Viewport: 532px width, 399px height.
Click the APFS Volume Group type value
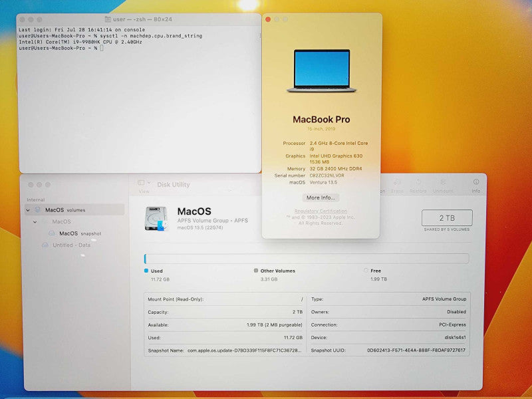[x=444, y=299]
